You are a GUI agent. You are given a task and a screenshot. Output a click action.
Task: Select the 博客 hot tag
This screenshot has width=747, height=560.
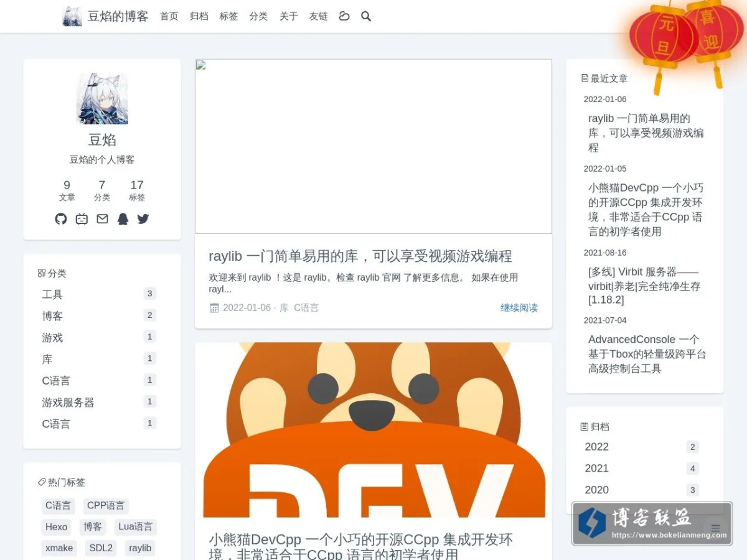93,527
